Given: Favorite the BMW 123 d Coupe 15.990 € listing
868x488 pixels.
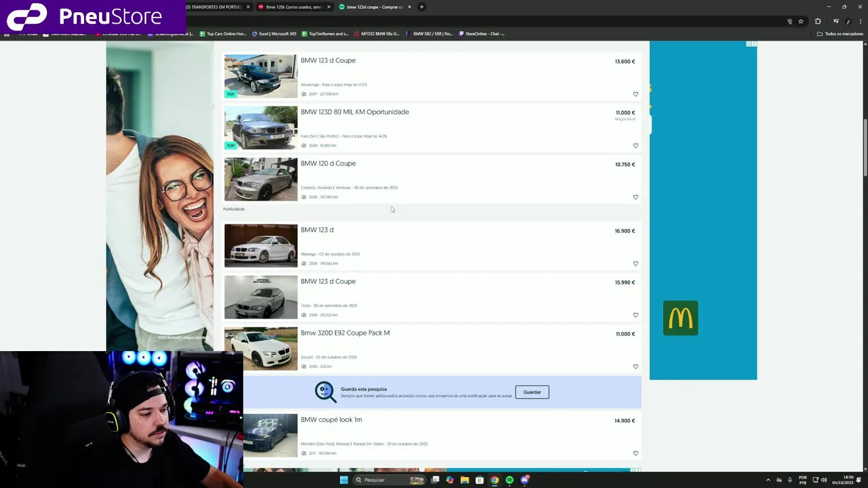Looking at the screenshot, I should (x=635, y=315).
